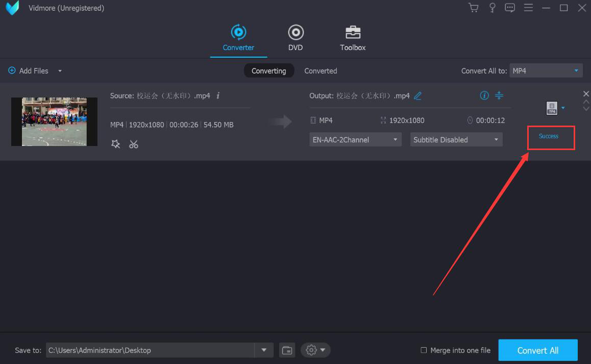Switch to the Converter tab

pos(238,38)
